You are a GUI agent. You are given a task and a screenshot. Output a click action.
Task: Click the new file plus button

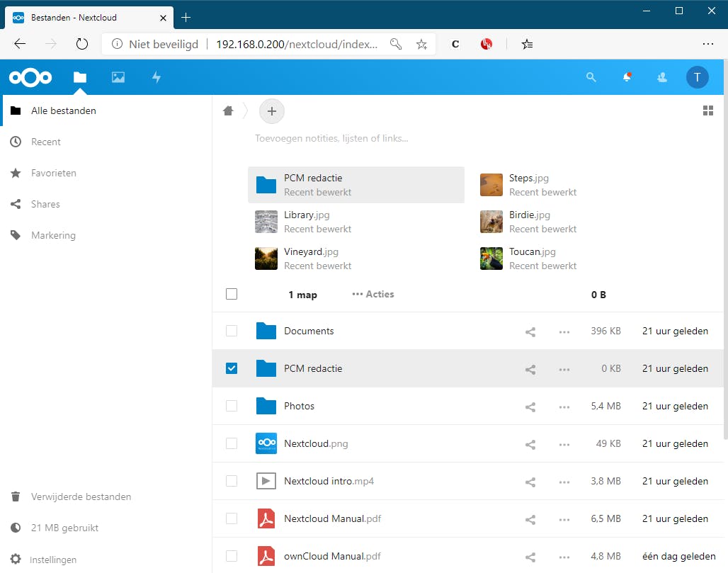[x=272, y=111]
